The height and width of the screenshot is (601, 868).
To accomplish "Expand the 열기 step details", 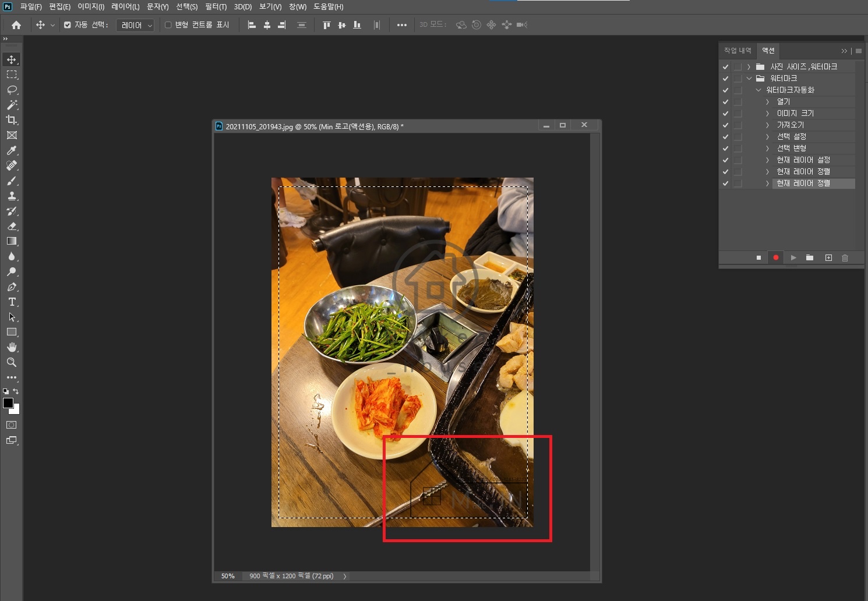I will pyautogui.click(x=767, y=102).
